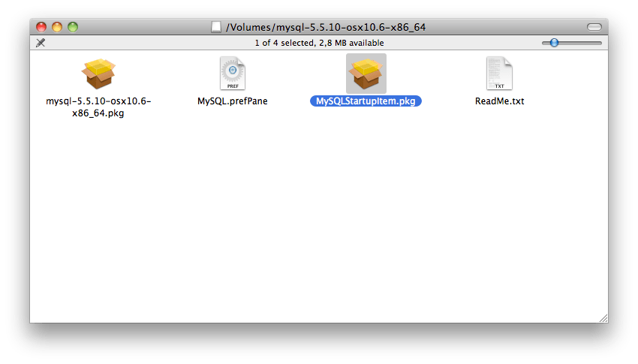Click the highlighted MySQLStartupItem.pkg file name
Screen dimensions: 638x364
(366, 101)
